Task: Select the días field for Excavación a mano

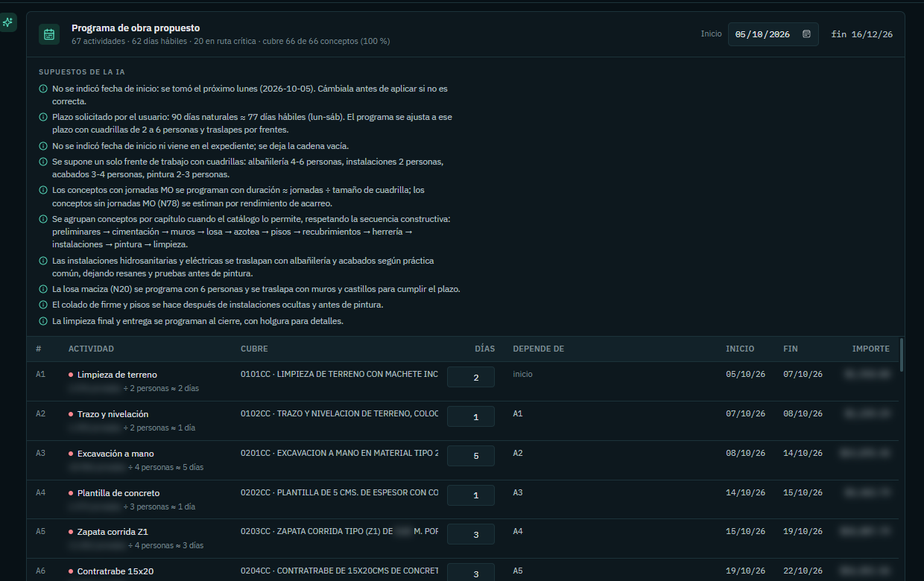Action: coord(471,456)
